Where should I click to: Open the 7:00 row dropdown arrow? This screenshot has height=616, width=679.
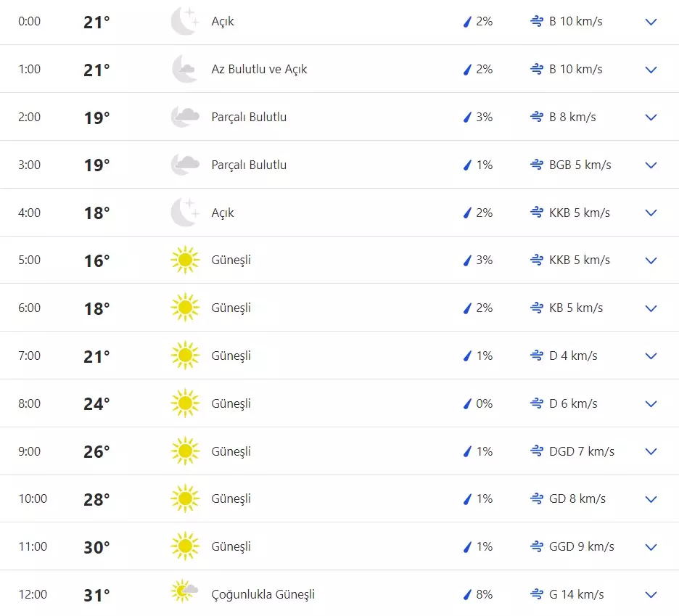(x=651, y=356)
